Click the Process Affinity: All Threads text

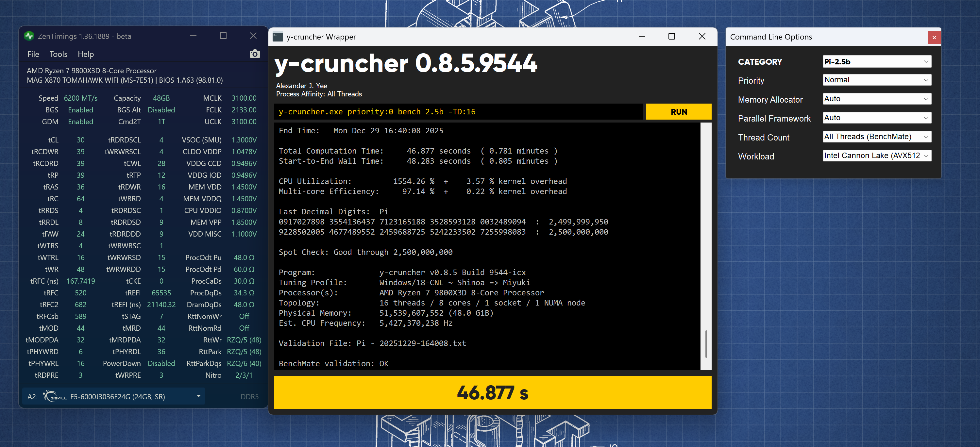[319, 94]
